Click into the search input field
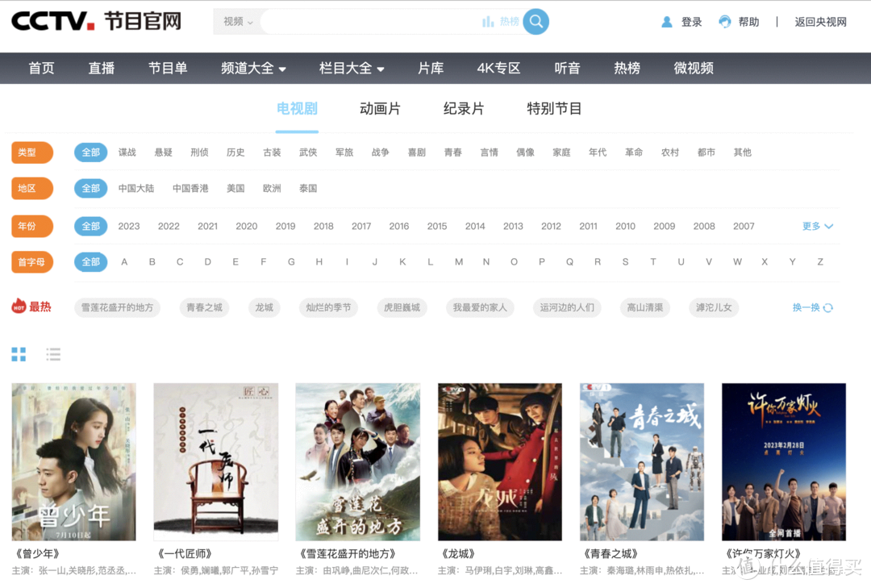Image resolution: width=871 pixels, height=588 pixels. point(369,22)
